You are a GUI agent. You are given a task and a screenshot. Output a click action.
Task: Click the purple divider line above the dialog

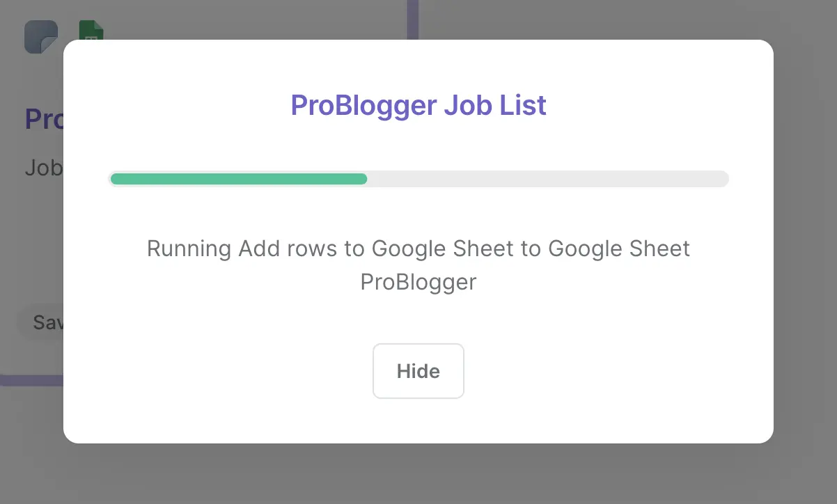coord(412,14)
